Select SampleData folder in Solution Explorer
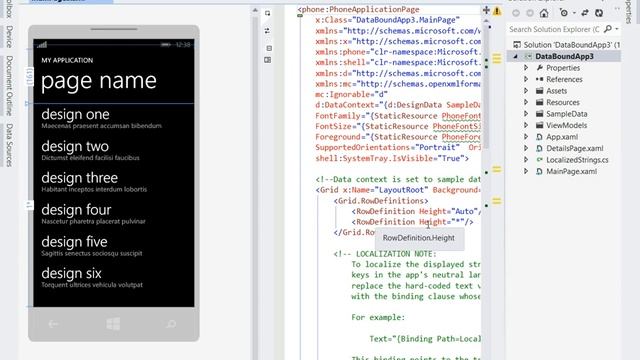The height and width of the screenshot is (360, 640). pos(567,114)
